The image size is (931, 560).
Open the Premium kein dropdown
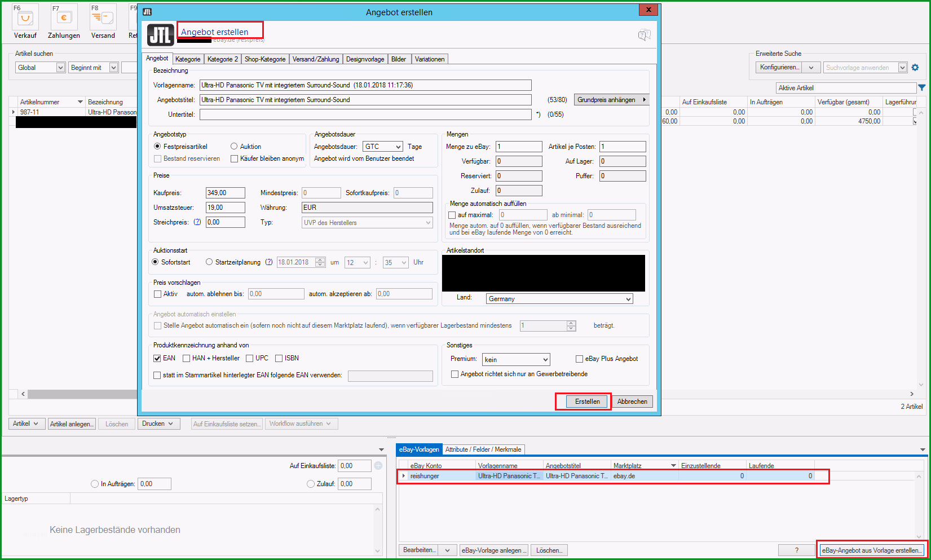(x=516, y=359)
